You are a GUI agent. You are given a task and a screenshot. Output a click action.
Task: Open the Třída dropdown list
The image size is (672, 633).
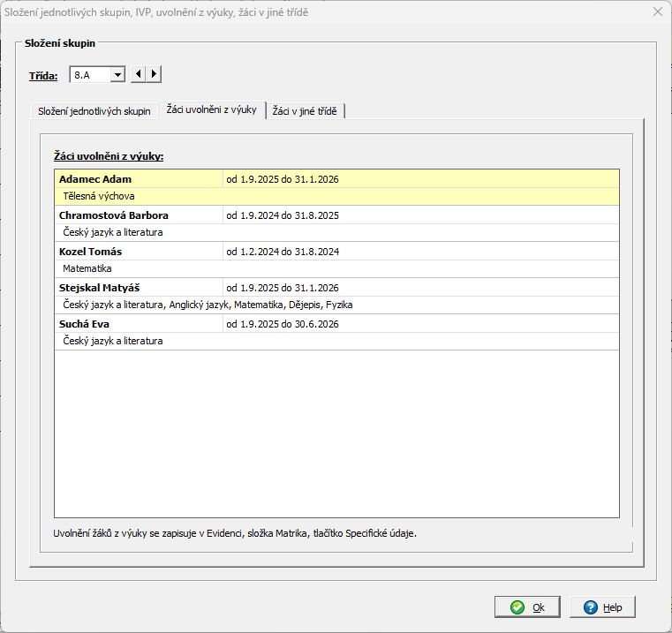(117, 75)
